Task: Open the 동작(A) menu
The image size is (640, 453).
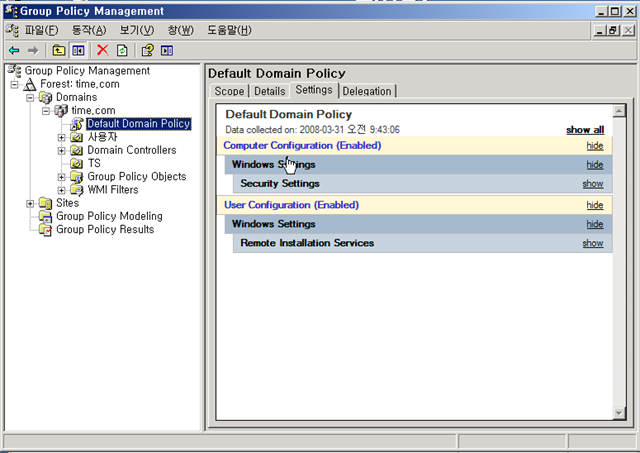Action: click(x=89, y=30)
